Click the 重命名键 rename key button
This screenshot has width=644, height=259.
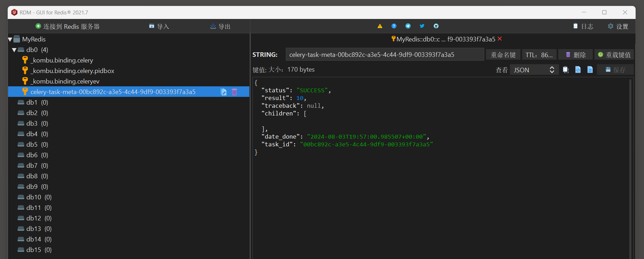(503, 55)
